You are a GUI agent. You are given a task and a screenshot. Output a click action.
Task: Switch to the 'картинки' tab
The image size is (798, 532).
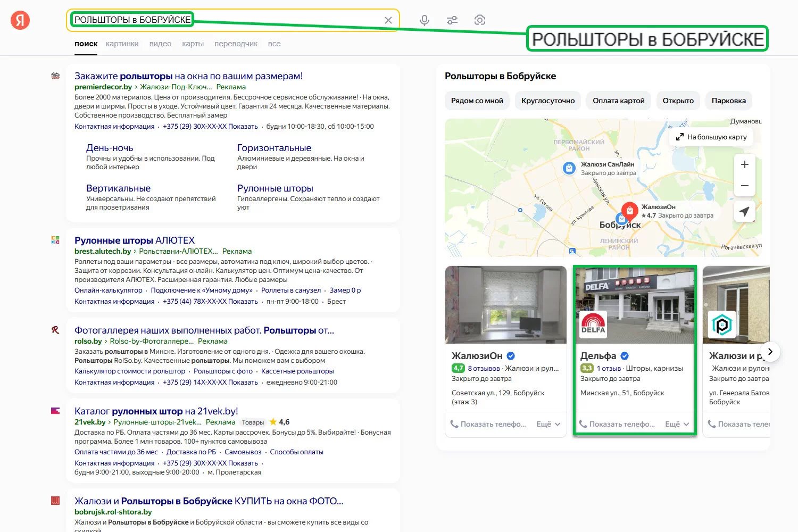click(122, 44)
